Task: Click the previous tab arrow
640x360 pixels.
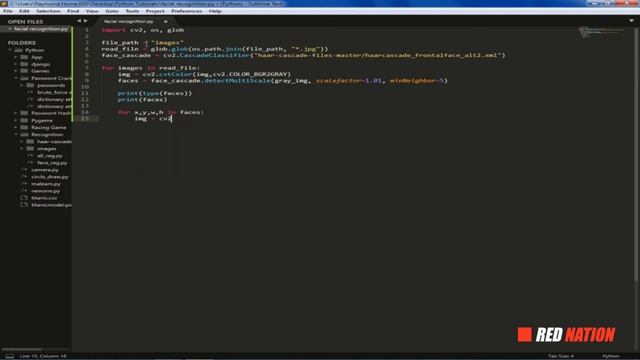Action: point(79,21)
